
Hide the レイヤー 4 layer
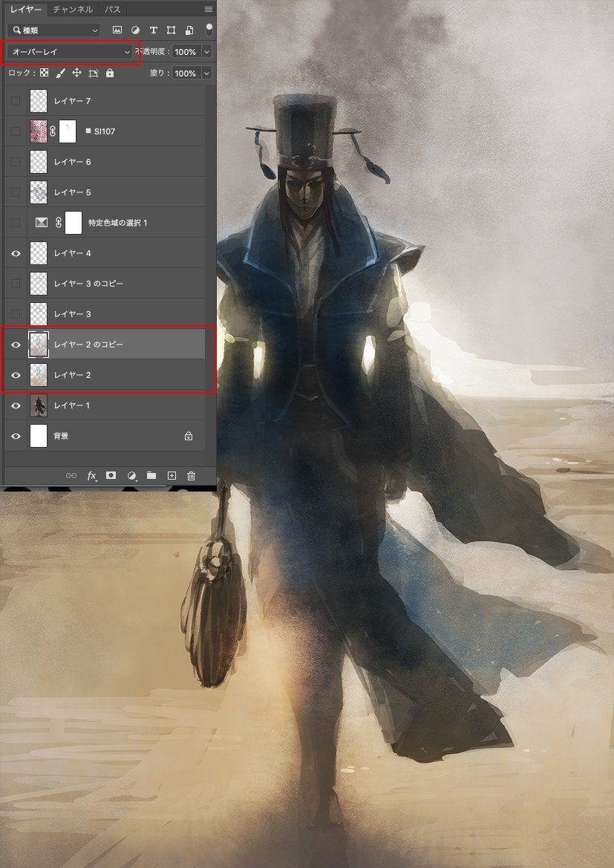16,253
